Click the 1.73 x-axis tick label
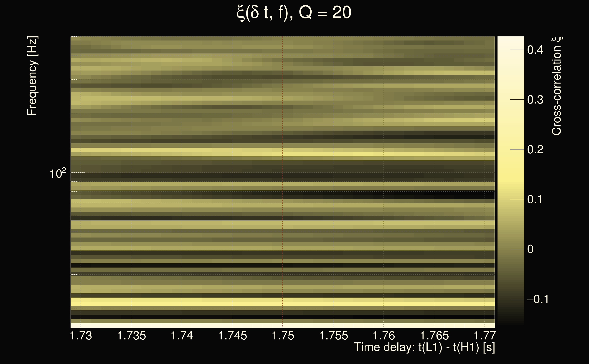Image resolution: width=589 pixels, height=364 pixels. coord(81,336)
